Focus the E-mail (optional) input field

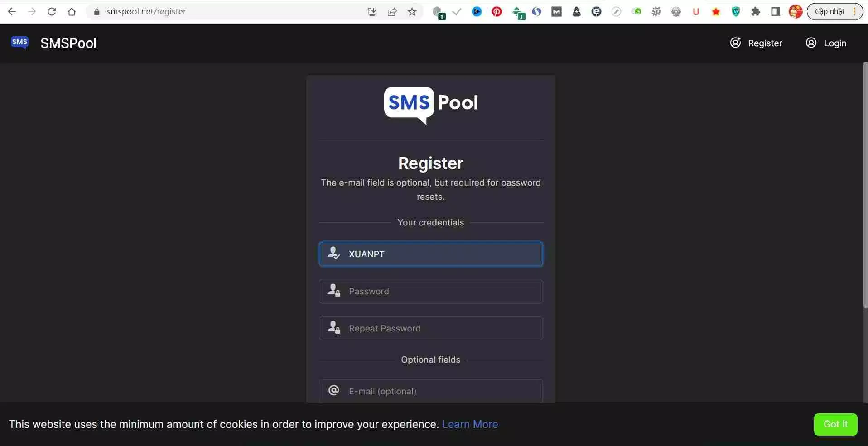tap(431, 391)
